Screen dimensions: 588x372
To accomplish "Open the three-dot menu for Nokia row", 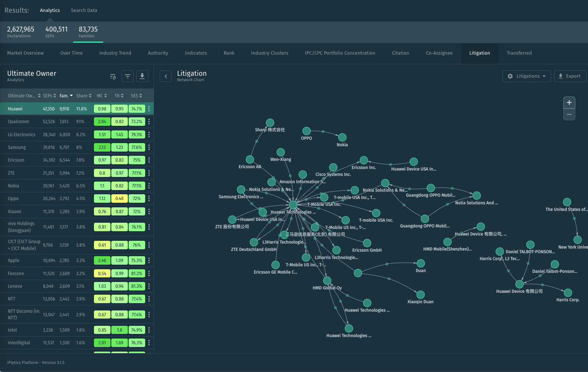I will point(149,186).
